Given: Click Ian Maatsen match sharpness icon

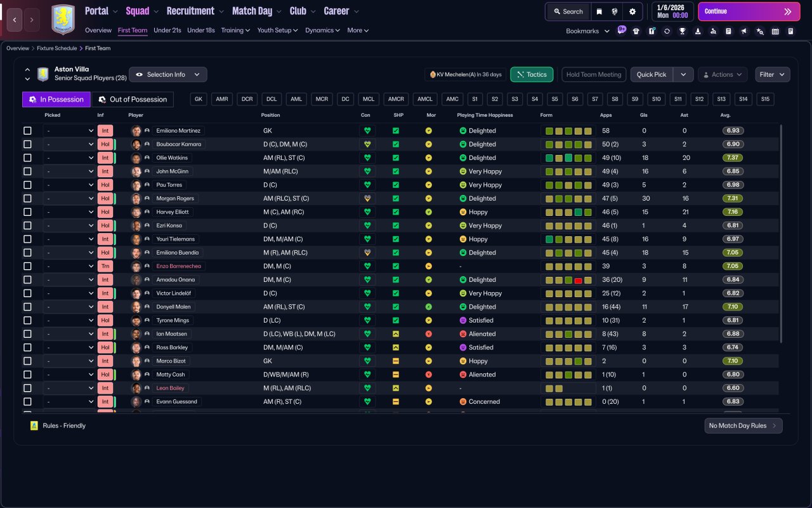Looking at the screenshot, I should point(396,334).
